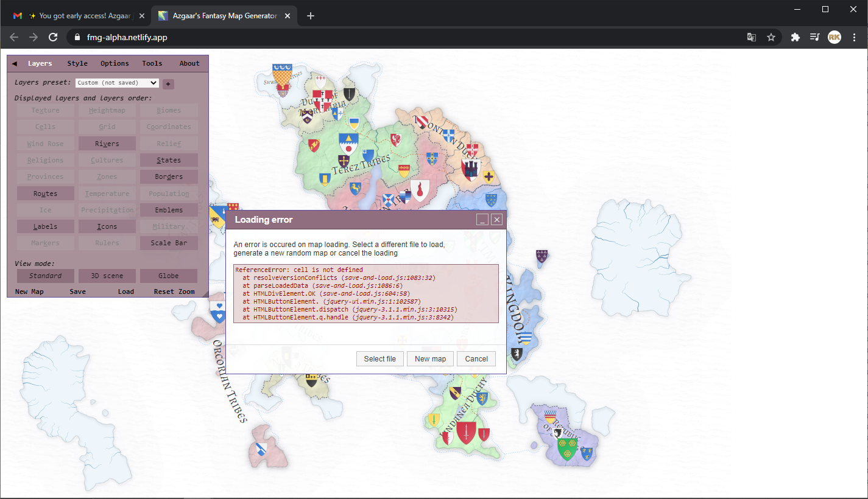
Task: Disable the Rivers layer
Action: 107,143
